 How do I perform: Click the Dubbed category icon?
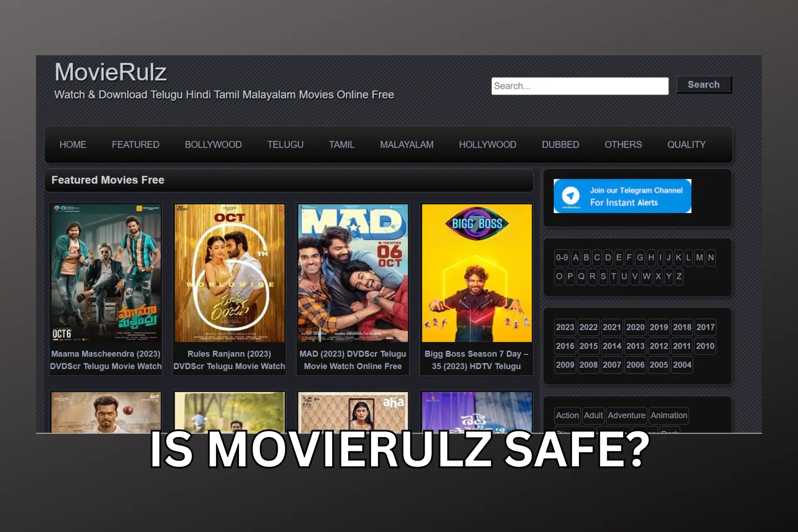coord(561,144)
